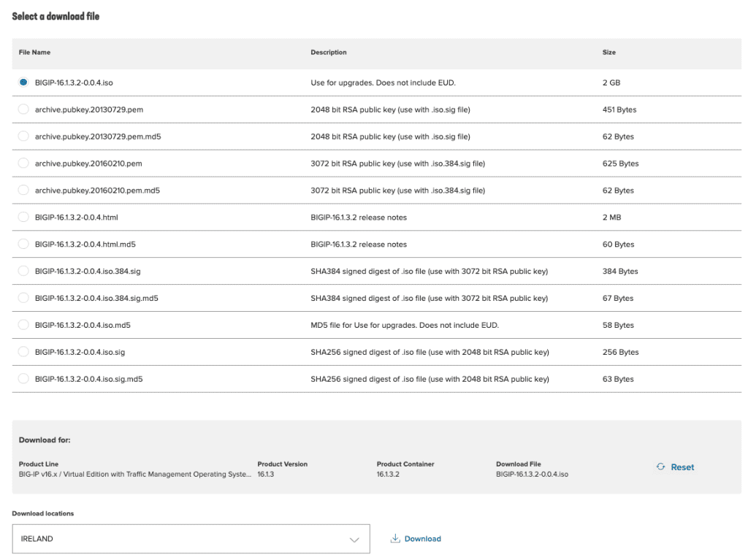Choose BIGIP-16.1.3.2-0.0.4.iso.sig radio button
The image size is (748, 560).
23,352
